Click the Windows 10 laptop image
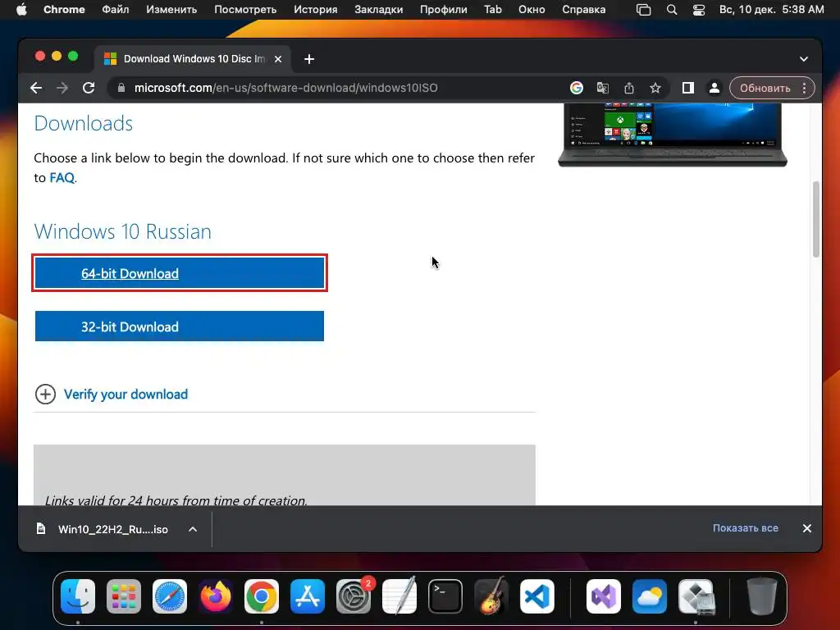The height and width of the screenshot is (630, 840). [673, 135]
